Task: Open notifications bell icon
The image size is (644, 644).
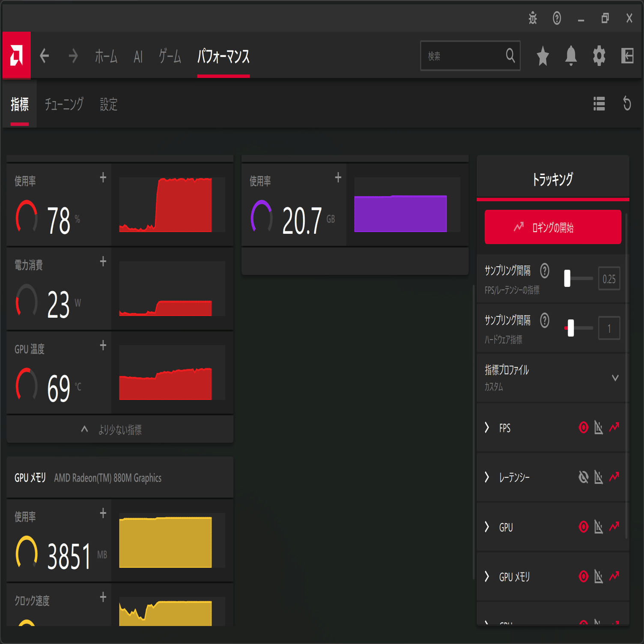Action: point(571,56)
